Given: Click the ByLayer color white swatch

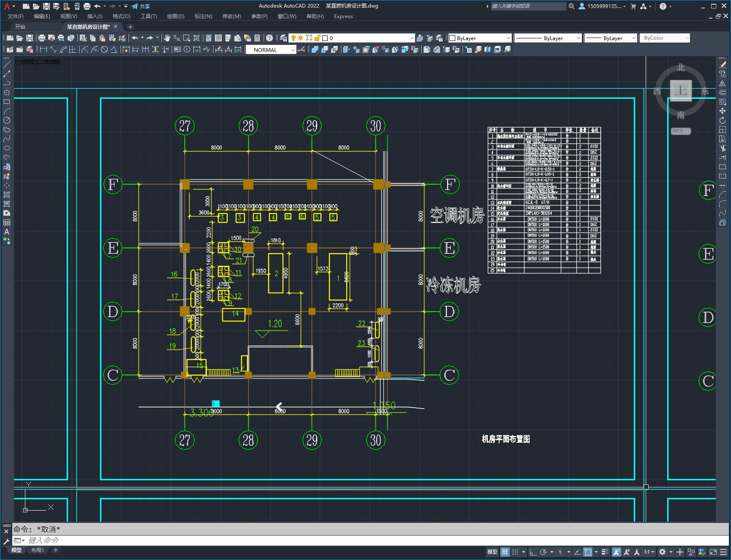Looking at the screenshot, I should tap(452, 38).
